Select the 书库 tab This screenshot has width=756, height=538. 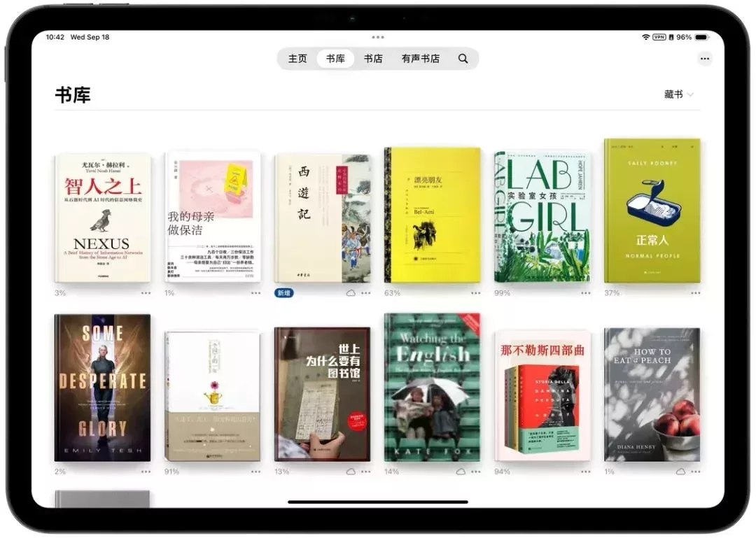(335, 59)
